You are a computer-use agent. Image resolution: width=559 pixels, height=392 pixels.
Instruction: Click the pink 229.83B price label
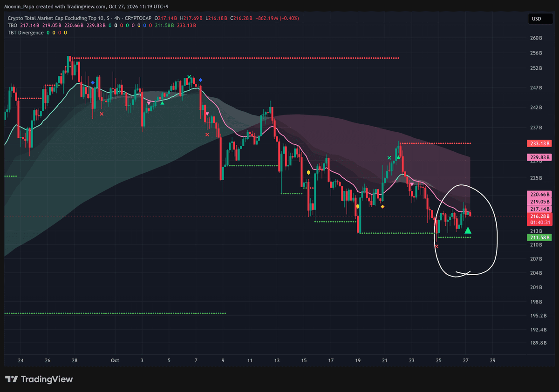coord(539,157)
